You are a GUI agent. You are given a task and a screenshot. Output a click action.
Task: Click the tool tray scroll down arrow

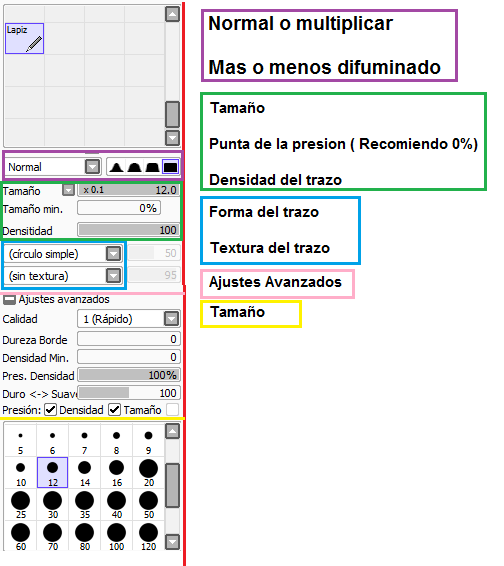pos(173,138)
